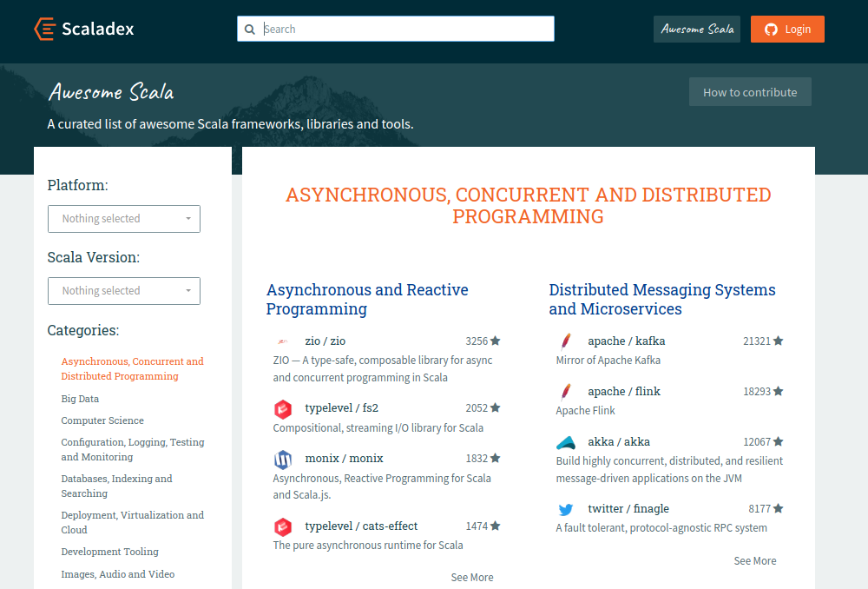The width and height of the screenshot is (868, 589).
Task: Open the akka / akka project link
Action: (619, 442)
